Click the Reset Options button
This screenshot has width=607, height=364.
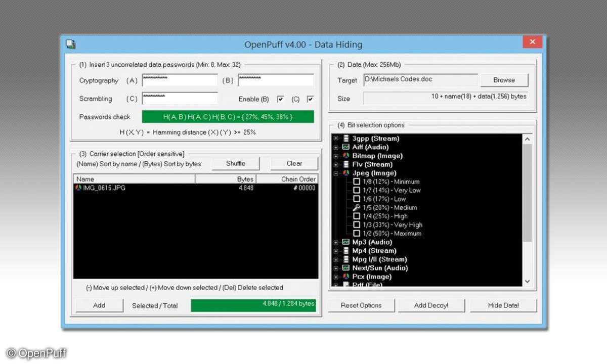tap(361, 305)
